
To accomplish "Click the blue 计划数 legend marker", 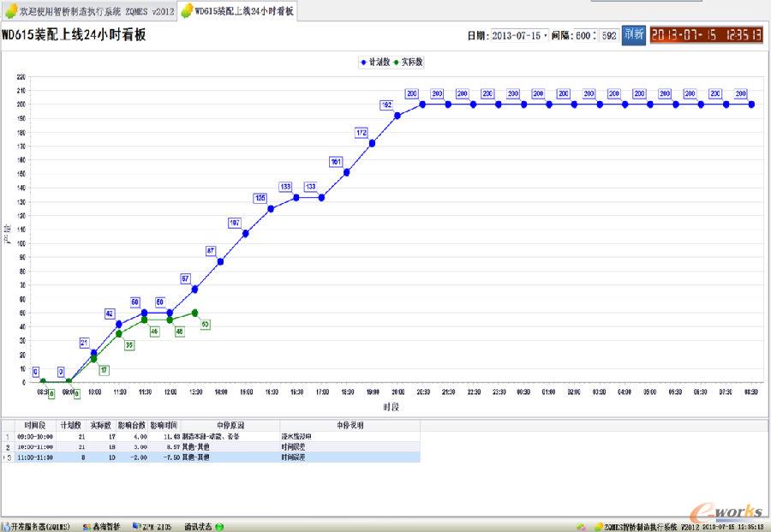I will (363, 63).
